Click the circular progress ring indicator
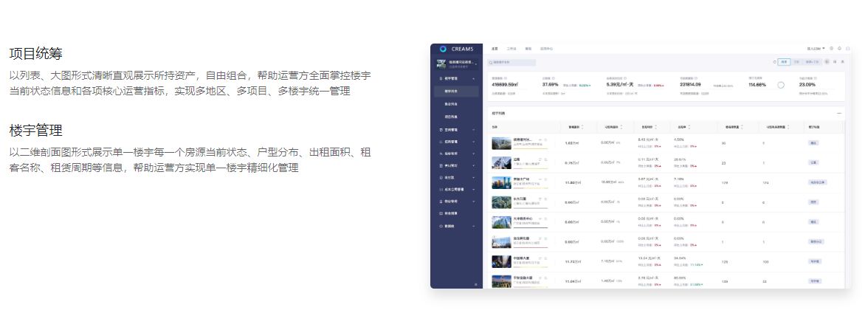This screenshot has height=310, width=868. 781,85
